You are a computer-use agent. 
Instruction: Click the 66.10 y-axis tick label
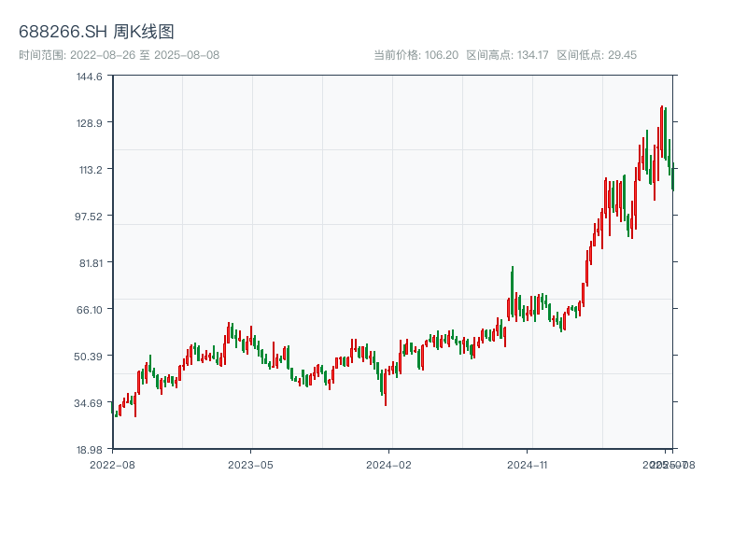(x=90, y=310)
